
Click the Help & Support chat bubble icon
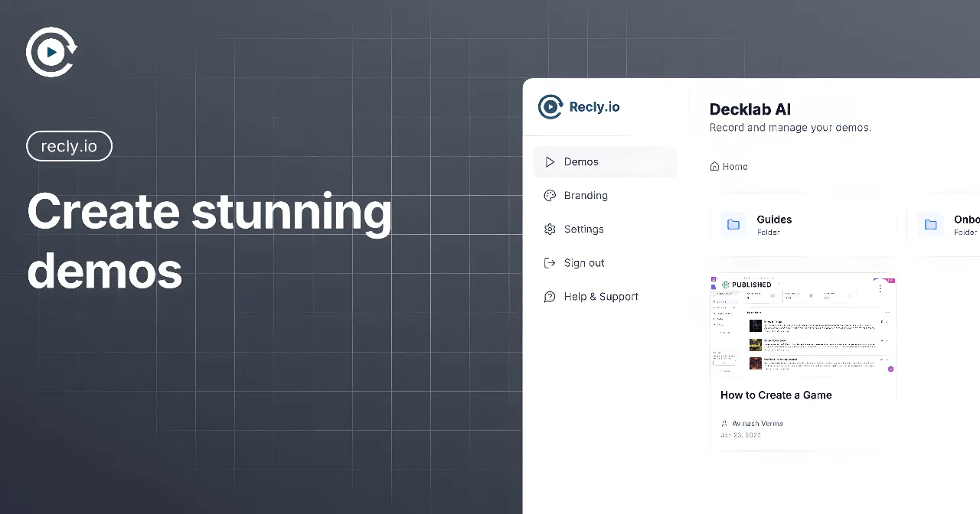550,297
